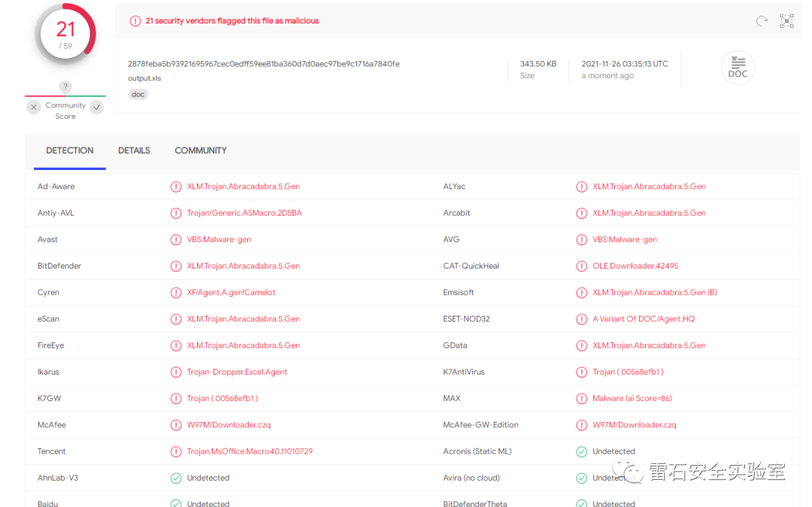Click the Tencent vendor name

[51, 451]
